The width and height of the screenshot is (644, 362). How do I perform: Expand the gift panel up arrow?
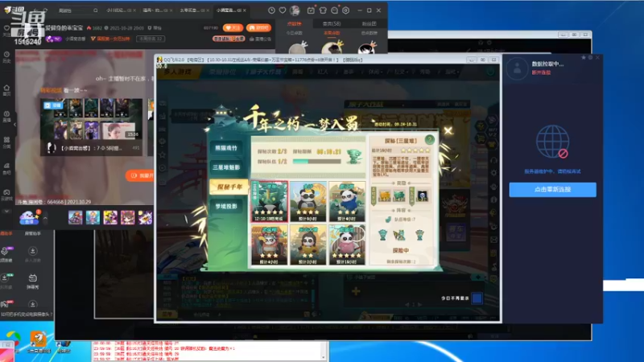(x=45, y=217)
